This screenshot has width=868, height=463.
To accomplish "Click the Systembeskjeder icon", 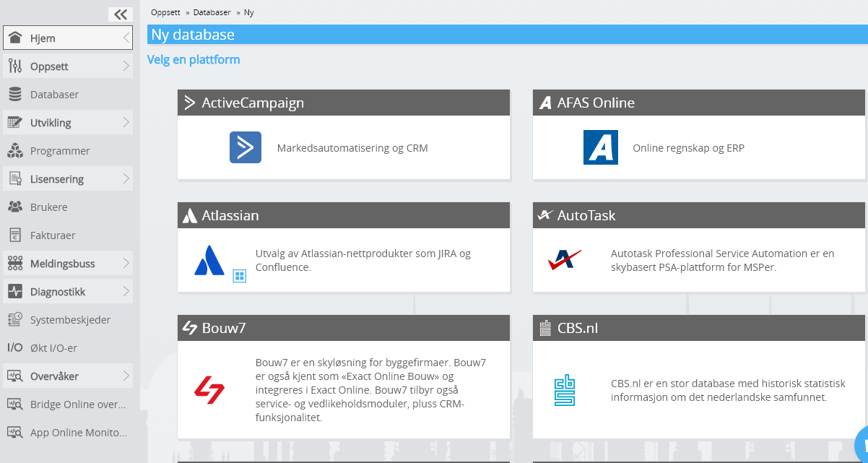I will tap(15, 320).
